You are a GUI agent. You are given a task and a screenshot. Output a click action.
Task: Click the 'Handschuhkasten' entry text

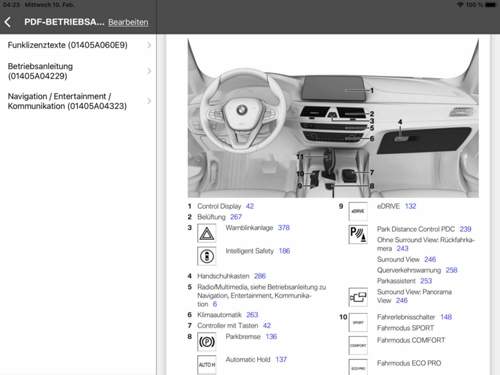[223, 276]
